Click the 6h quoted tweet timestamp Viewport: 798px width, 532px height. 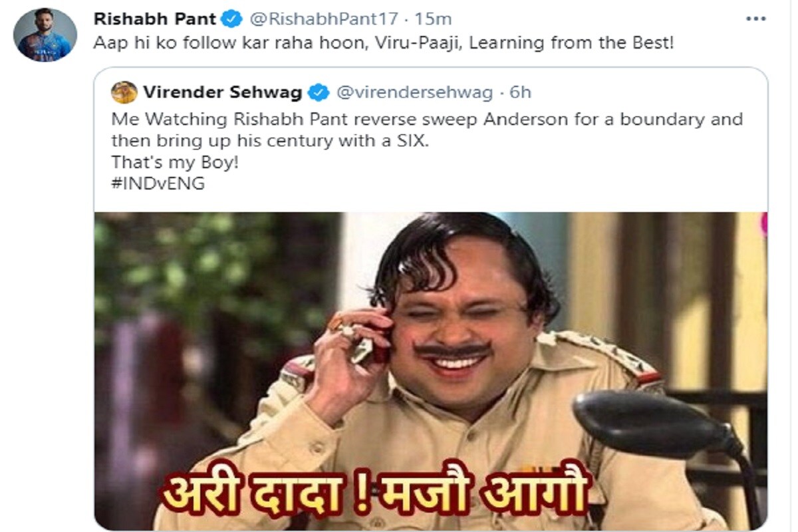pyautogui.click(x=520, y=92)
